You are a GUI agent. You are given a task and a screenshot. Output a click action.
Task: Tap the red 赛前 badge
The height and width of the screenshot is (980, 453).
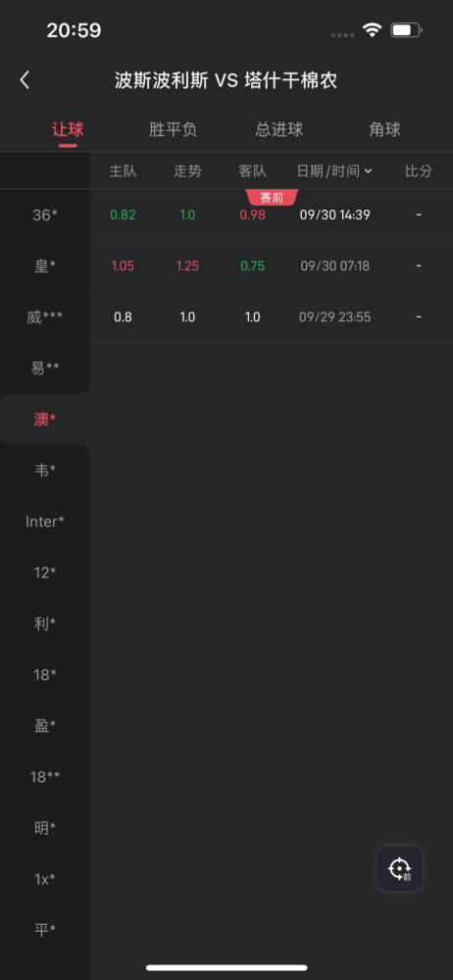pyautogui.click(x=272, y=198)
